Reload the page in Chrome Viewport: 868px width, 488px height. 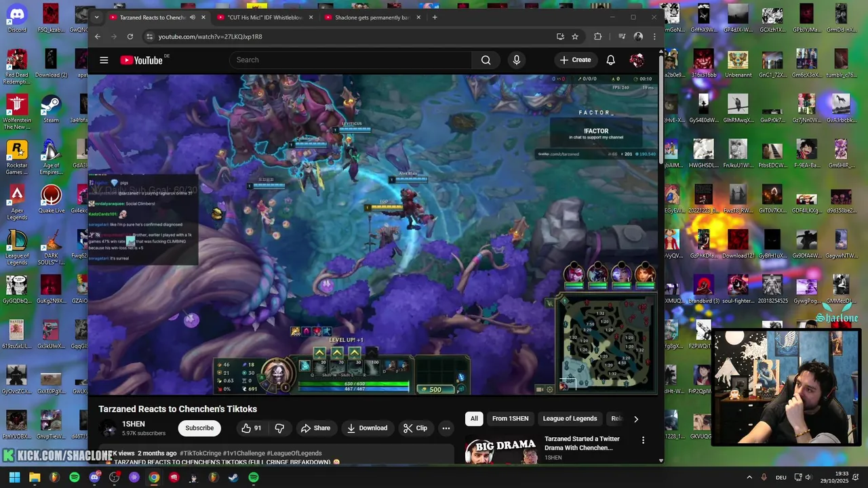130,37
